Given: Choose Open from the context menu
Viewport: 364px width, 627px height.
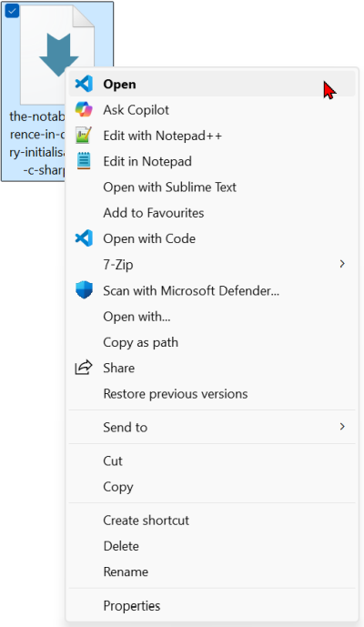Looking at the screenshot, I should (212, 84).
